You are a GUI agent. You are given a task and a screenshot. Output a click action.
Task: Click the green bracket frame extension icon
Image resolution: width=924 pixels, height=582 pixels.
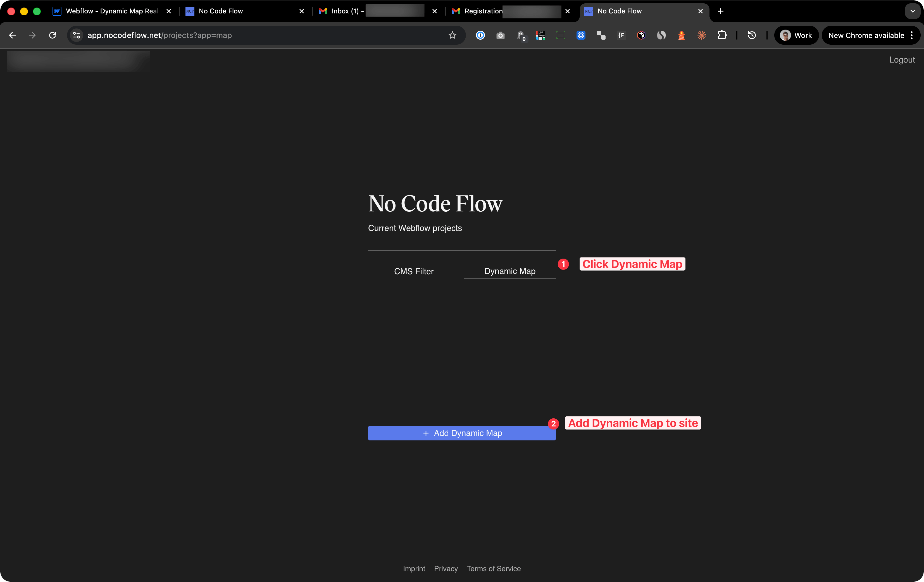(561, 35)
